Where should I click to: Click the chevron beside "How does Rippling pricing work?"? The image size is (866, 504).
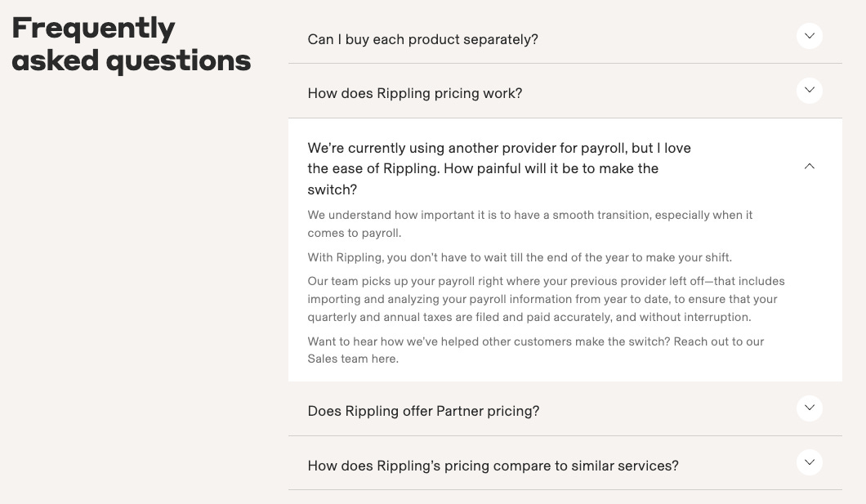click(x=809, y=90)
